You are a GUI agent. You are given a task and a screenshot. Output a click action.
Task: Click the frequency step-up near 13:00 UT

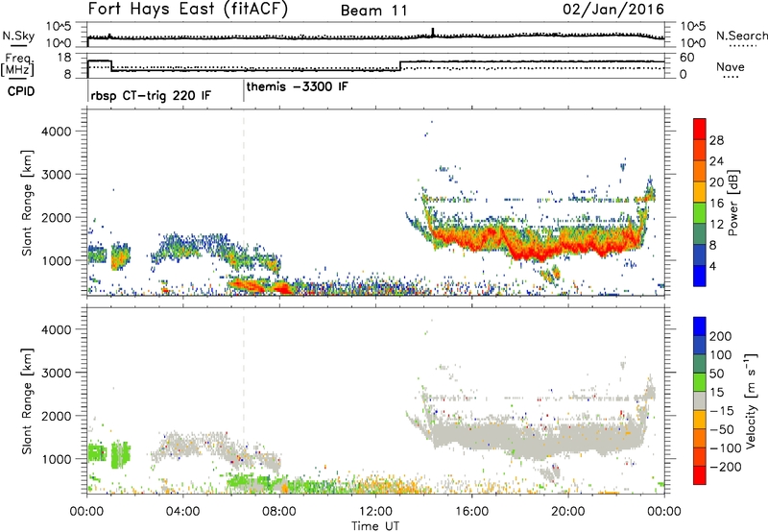tap(400, 65)
